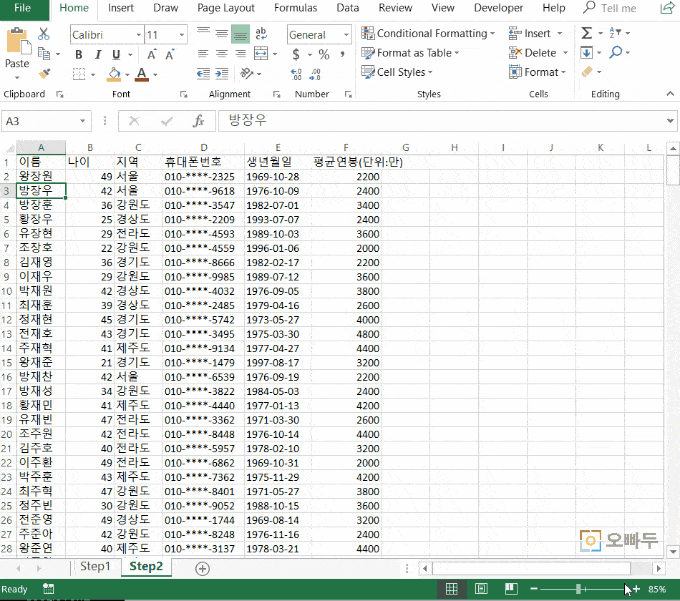Screen dimensions: 680x601
Task: Toggle Underline formatting
Action: tap(116, 54)
